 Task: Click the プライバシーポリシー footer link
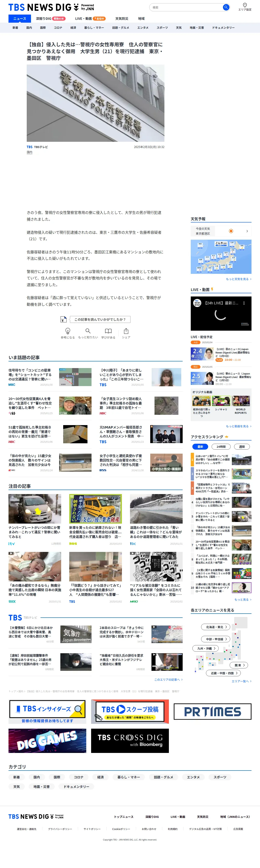pyautogui.click(x=60, y=829)
